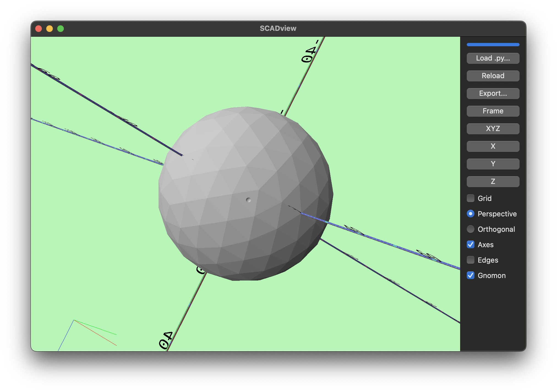Open the Export... dialog
Image resolution: width=557 pixels, height=392 pixels.
tap(493, 93)
